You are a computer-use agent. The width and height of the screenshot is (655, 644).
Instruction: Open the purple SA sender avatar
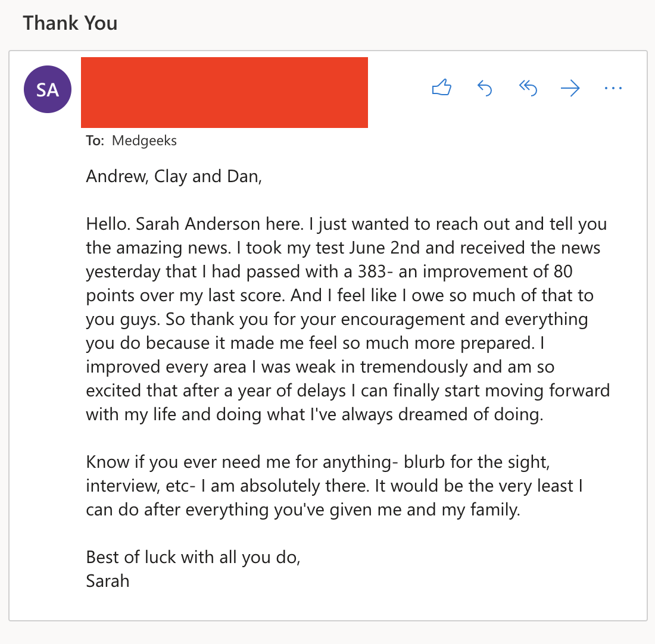click(48, 89)
